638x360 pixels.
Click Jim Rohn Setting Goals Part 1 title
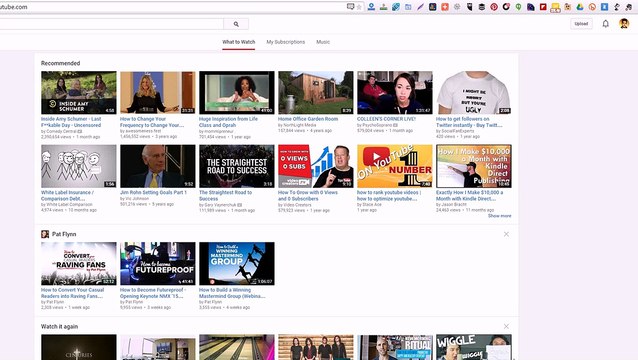click(x=153, y=192)
